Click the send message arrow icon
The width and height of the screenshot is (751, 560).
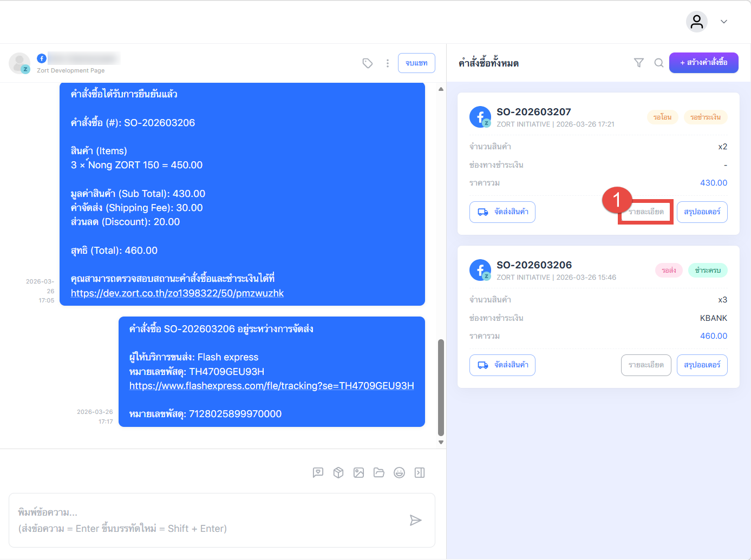415,521
